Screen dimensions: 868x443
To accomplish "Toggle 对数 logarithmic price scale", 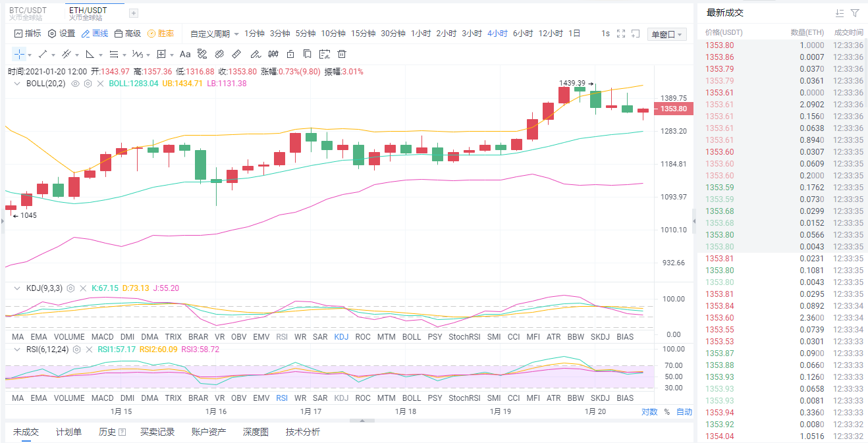I will point(649,410).
